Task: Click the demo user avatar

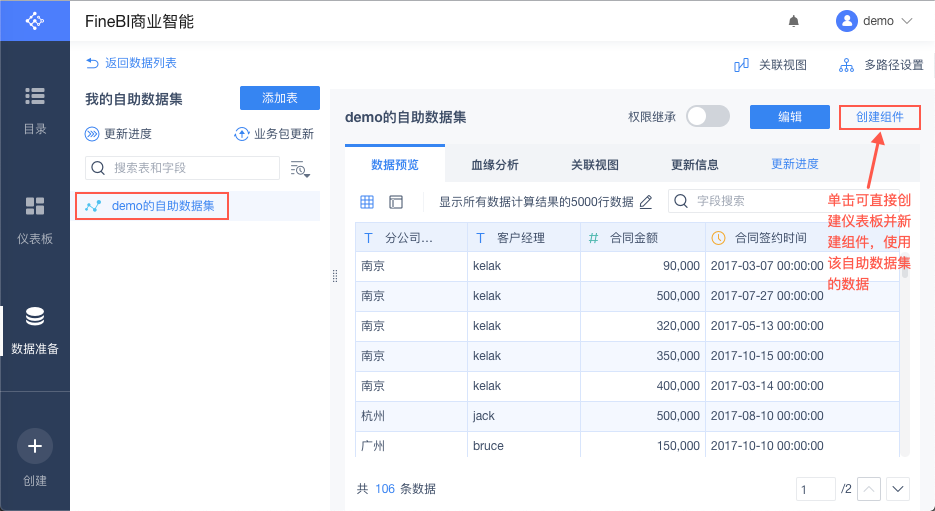Action: point(846,21)
